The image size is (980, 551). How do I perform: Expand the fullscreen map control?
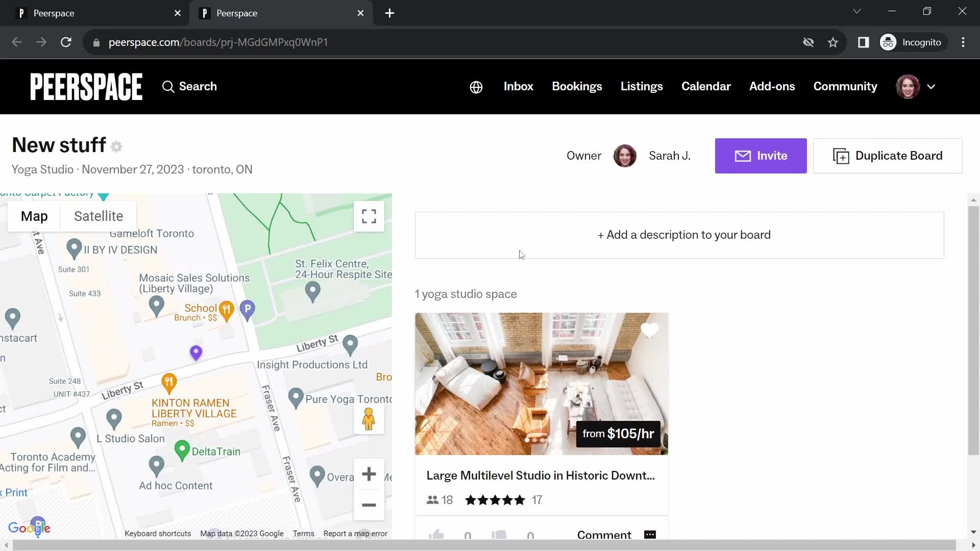[x=369, y=217]
